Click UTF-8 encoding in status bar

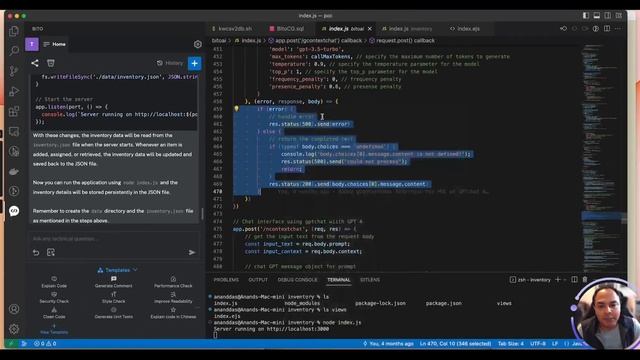coord(538,344)
